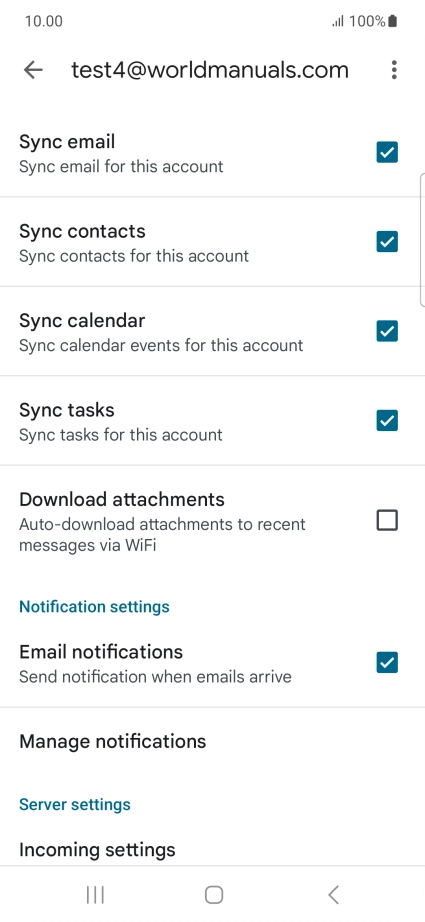Select the Sync tasks row label

click(67, 410)
